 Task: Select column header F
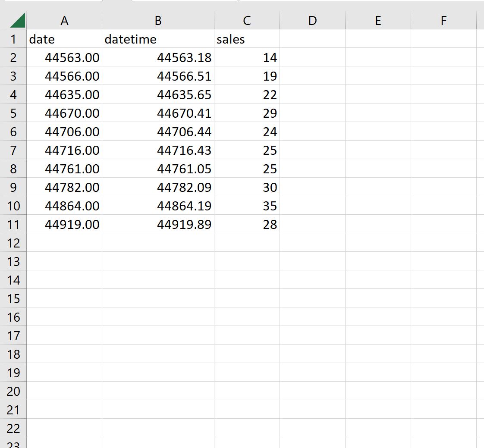point(443,20)
